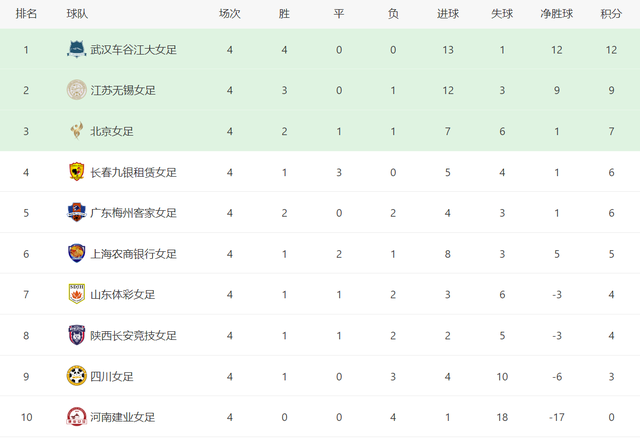
Task: Click the 江苏无锡女足 team crest
Action: pos(76,90)
